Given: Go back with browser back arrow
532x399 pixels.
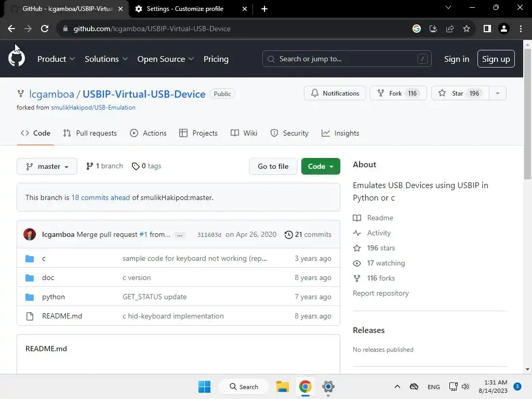Looking at the screenshot, I should click(x=11, y=29).
